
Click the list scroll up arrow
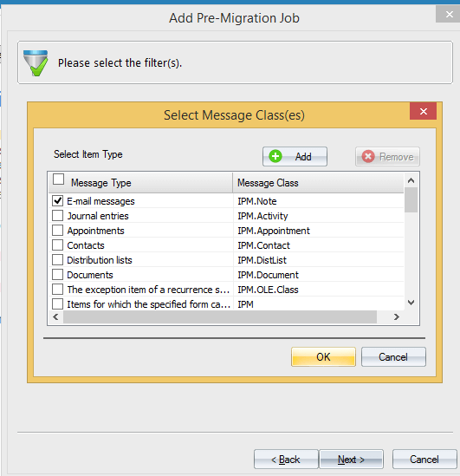411,180
